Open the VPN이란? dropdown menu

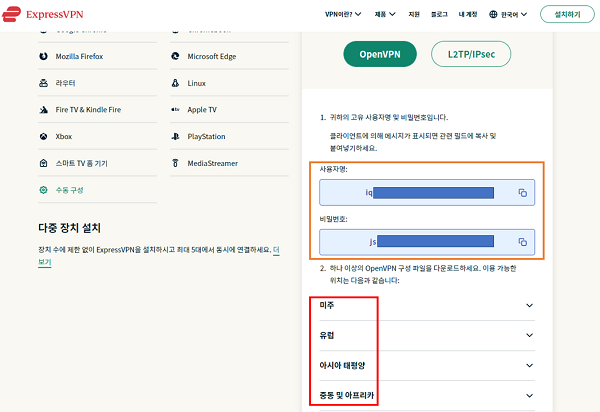pos(343,15)
